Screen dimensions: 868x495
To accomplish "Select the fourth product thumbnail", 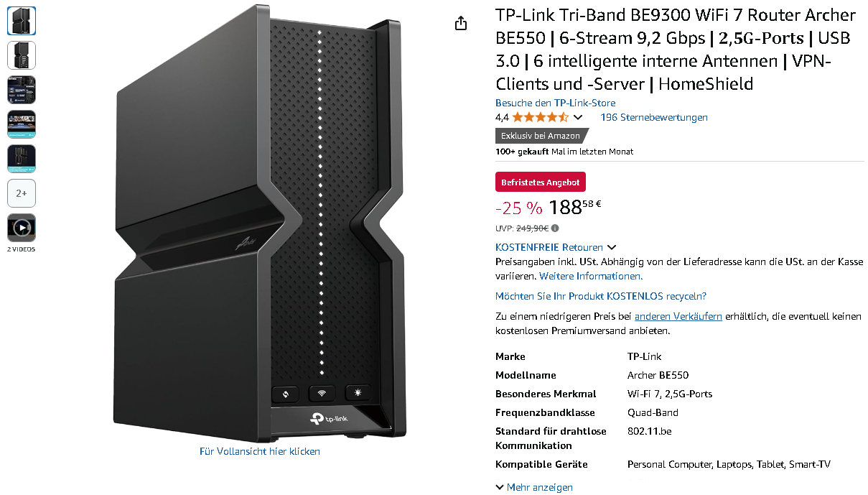I will [x=22, y=124].
